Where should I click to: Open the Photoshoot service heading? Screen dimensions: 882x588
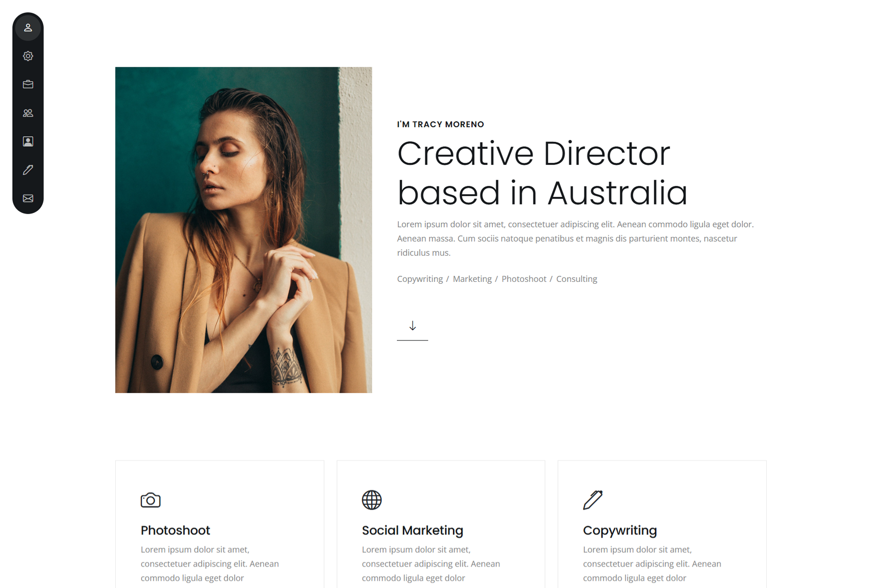[175, 530]
